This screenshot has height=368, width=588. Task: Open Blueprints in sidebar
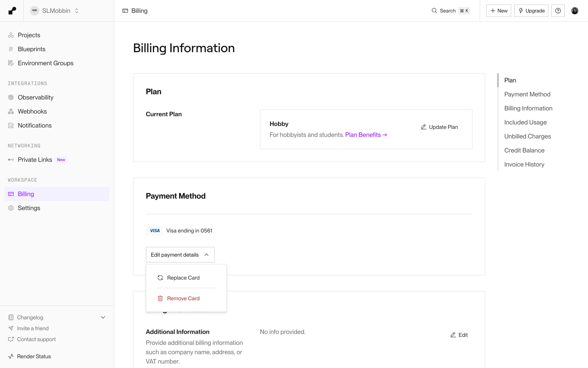pyautogui.click(x=57, y=49)
